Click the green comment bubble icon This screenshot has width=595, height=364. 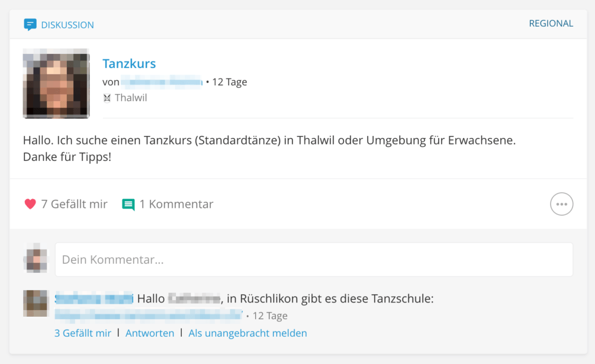(128, 204)
